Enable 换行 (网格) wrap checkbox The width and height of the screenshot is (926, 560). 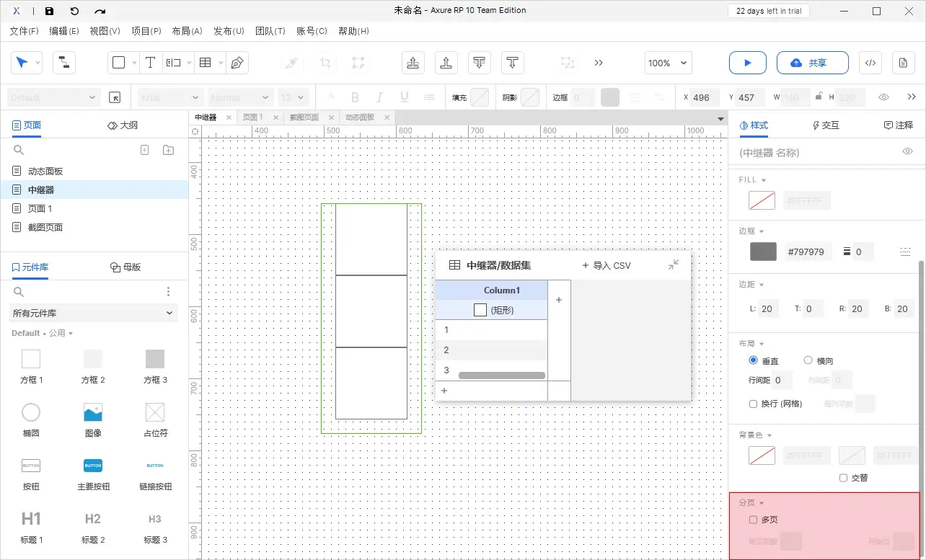coord(753,404)
